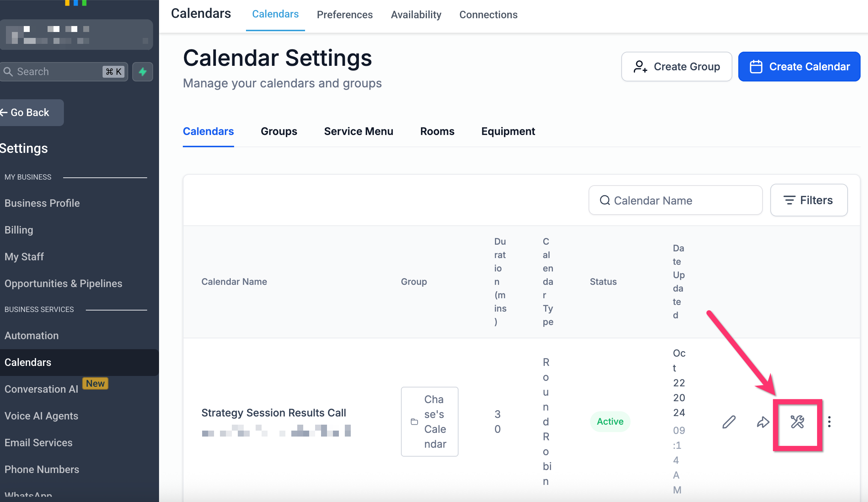Click the share arrow icon in calendar row
The height and width of the screenshot is (502, 868).
pyautogui.click(x=763, y=422)
